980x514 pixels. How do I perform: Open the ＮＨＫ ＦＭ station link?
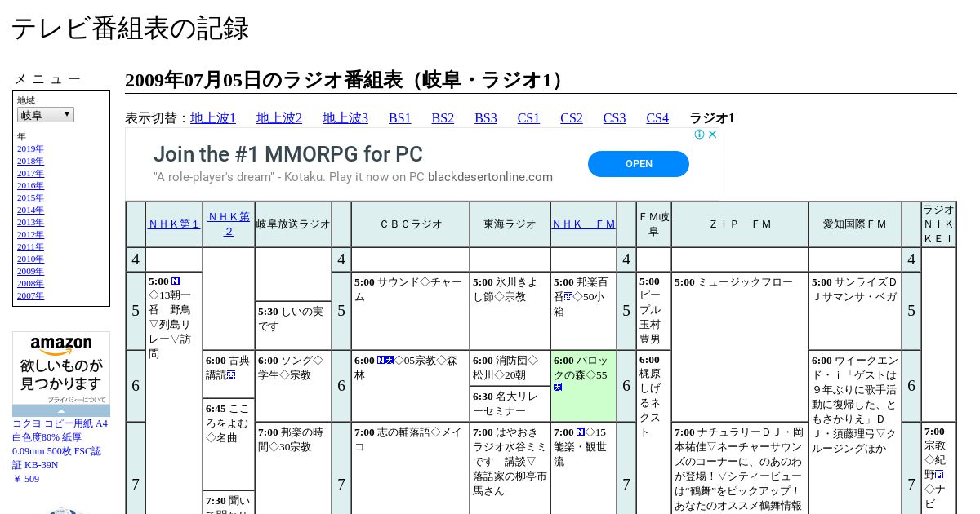pyautogui.click(x=584, y=224)
